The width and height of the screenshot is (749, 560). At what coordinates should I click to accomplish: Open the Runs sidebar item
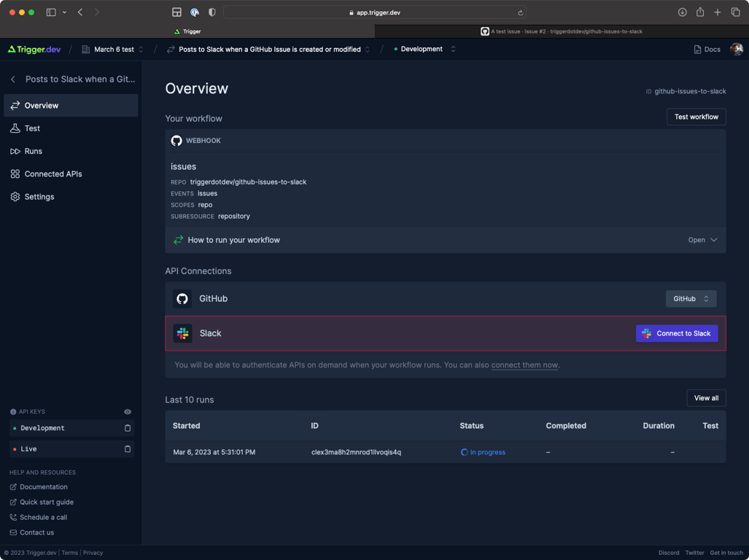point(71,152)
